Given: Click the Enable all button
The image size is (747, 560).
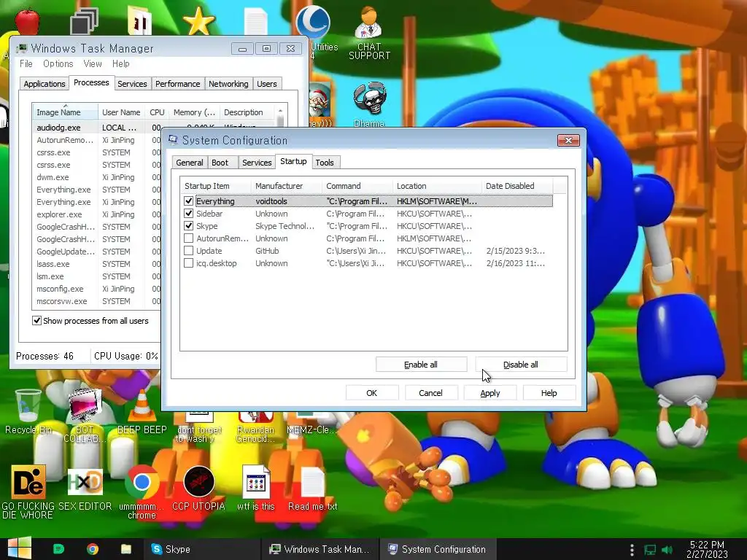Looking at the screenshot, I should coord(421,365).
